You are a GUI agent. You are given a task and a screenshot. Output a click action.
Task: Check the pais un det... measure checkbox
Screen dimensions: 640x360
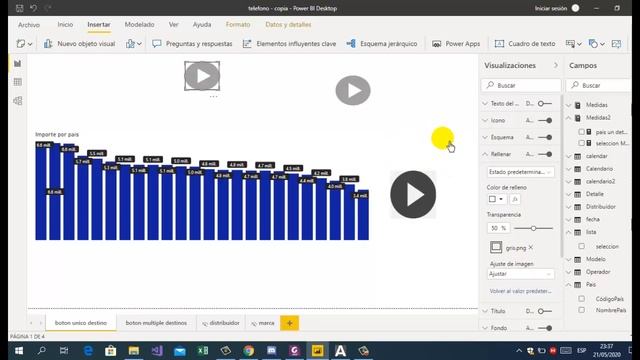coord(581,132)
